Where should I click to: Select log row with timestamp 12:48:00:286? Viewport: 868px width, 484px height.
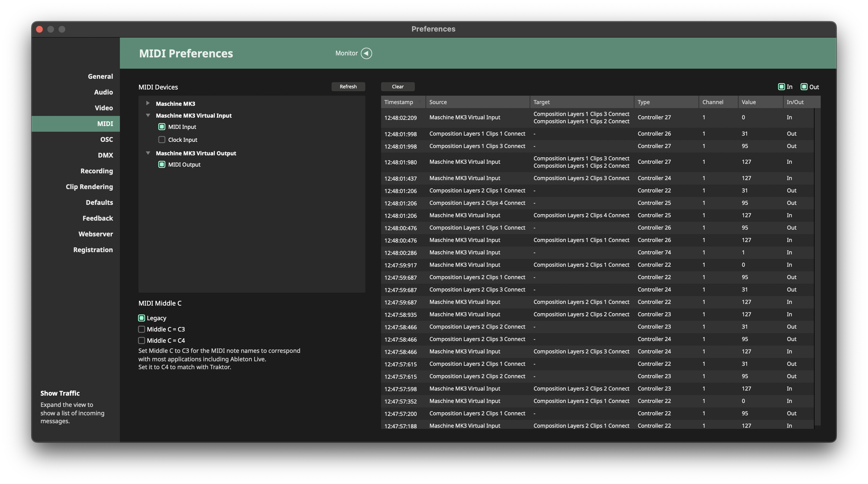coord(598,253)
